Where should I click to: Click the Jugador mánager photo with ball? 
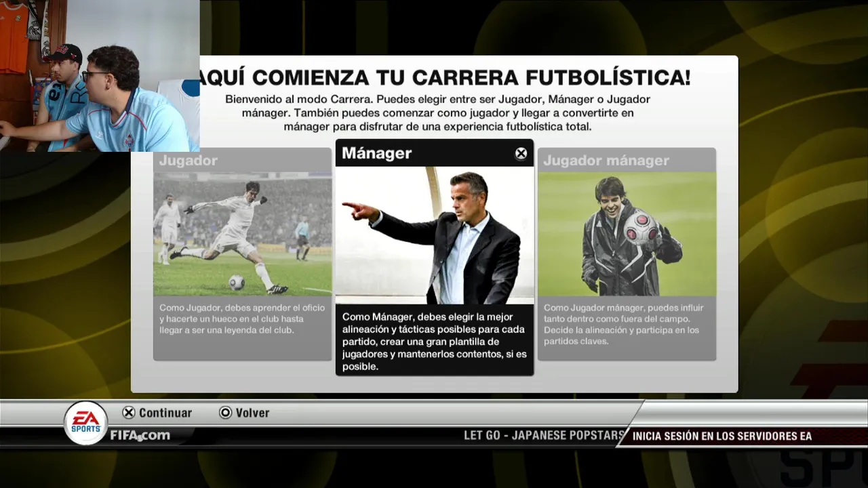pos(627,234)
